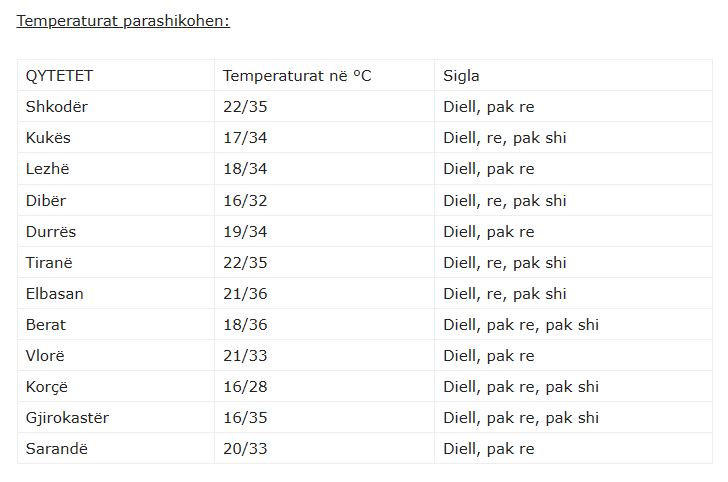The height and width of the screenshot is (482, 728).
Task: Click the Sarandë city name
Action: click(57, 448)
